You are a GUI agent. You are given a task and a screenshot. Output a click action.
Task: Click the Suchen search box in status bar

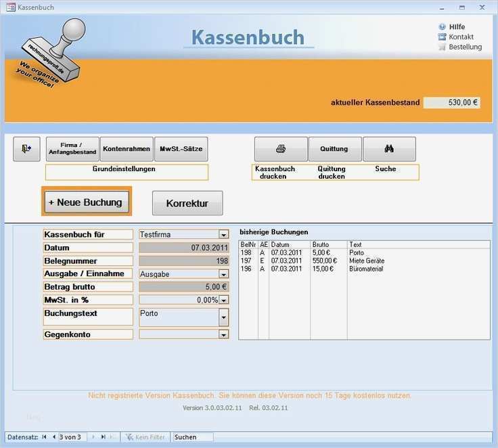193,437
